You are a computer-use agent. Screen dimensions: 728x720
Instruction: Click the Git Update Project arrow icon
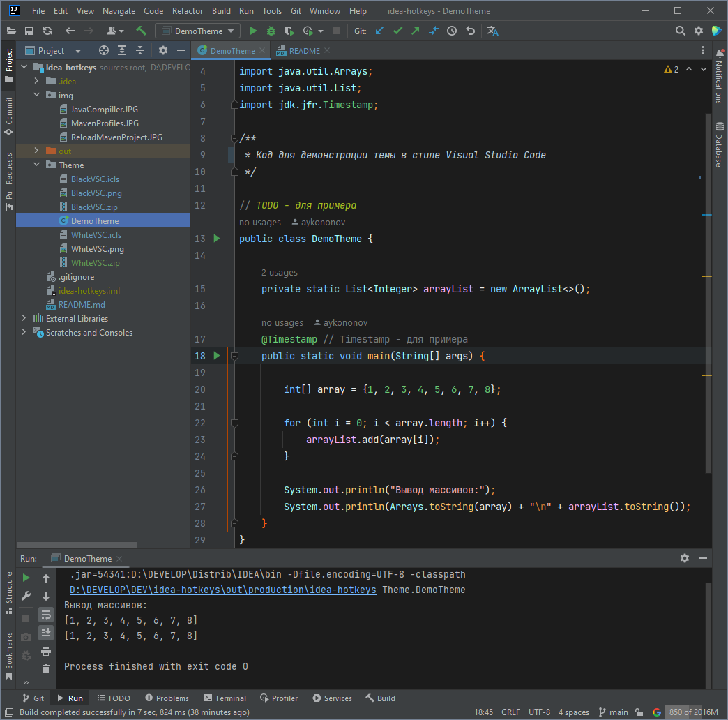coord(379,31)
